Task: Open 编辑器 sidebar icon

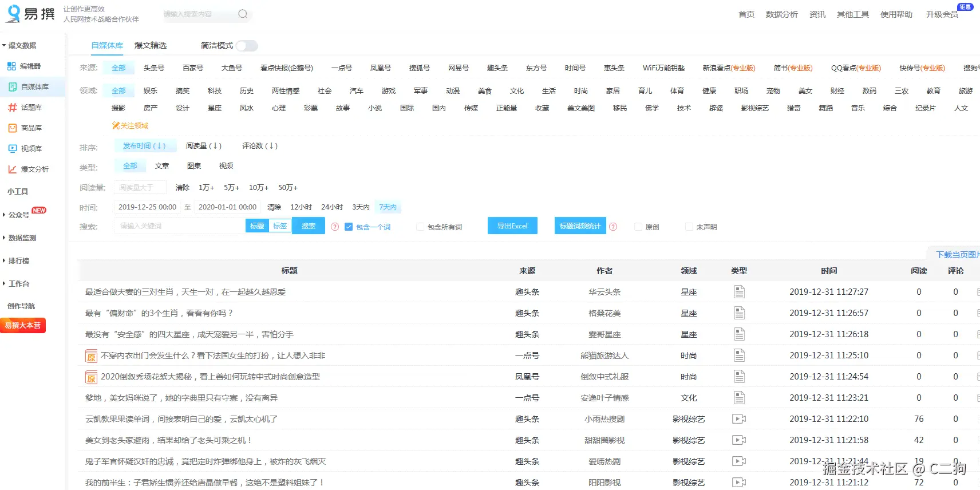Action: pyautogui.click(x=11, y=66)
